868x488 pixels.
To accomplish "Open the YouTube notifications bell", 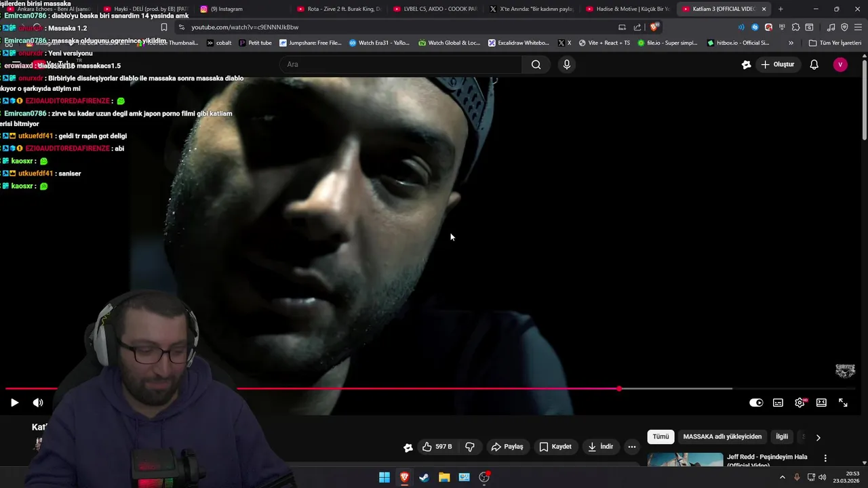I will (814, 64).
